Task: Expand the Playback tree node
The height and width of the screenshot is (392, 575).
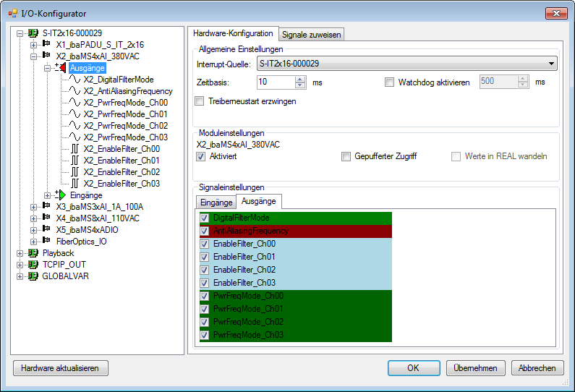Action: pos(20,253)
